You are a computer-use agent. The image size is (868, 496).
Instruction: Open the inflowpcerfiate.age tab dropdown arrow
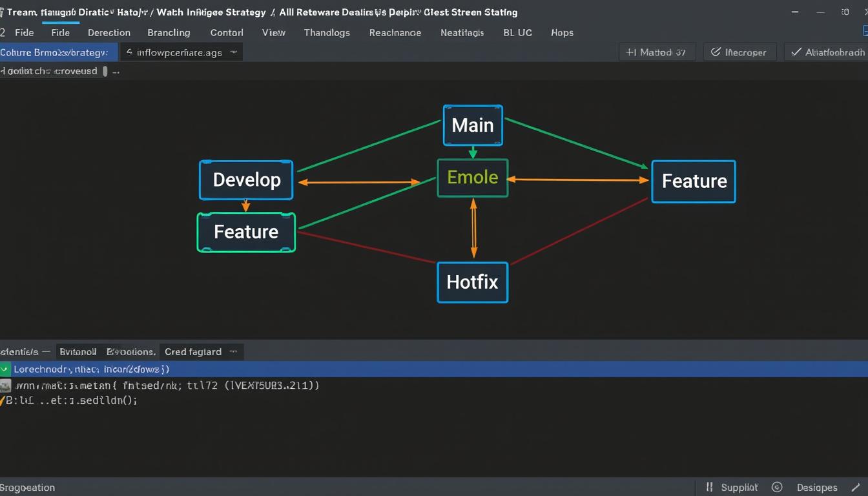[x=233, y=52]
